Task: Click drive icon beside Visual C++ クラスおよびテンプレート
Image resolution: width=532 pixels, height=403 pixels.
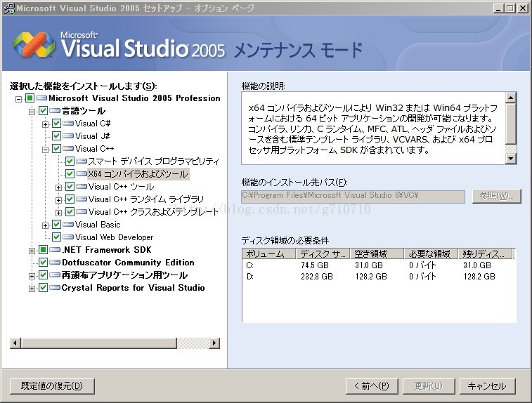Action: tap(82, 212)
